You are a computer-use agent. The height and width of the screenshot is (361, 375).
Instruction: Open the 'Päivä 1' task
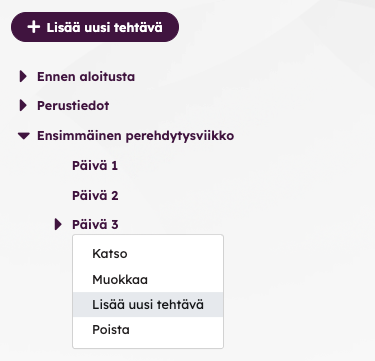tap(95, 165)
